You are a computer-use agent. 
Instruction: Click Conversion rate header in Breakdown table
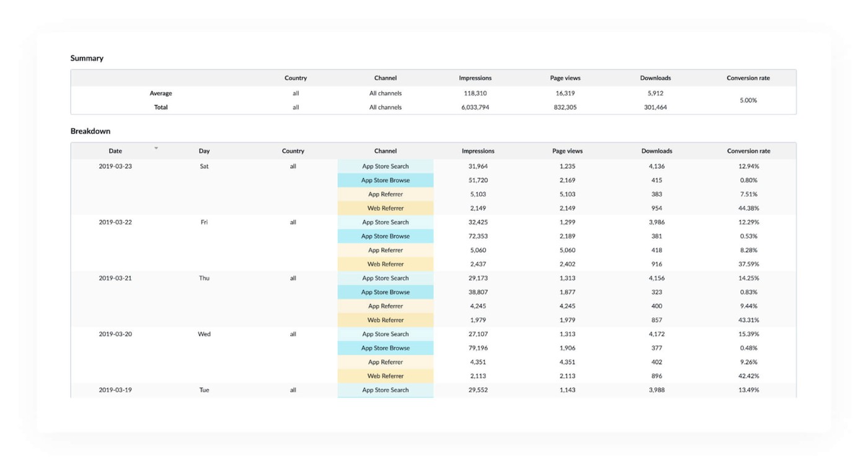click(x=748, y=151)
